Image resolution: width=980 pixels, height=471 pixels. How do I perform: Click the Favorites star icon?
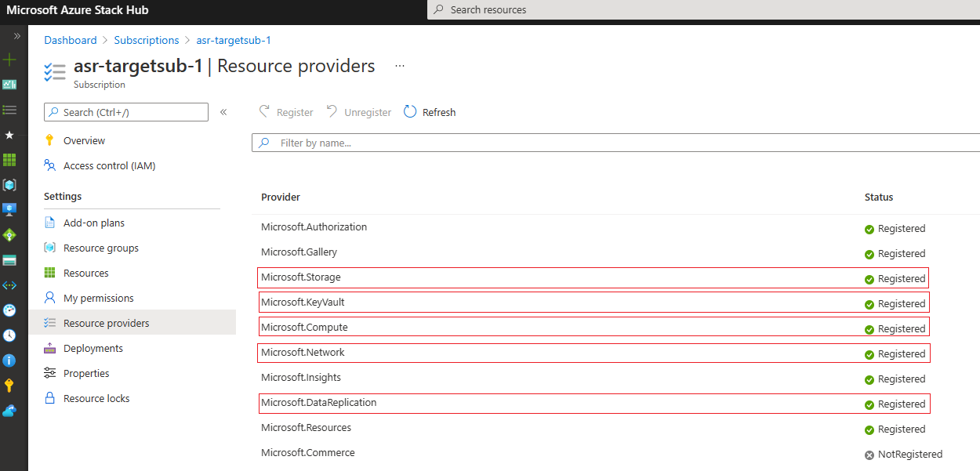point(9,135)
